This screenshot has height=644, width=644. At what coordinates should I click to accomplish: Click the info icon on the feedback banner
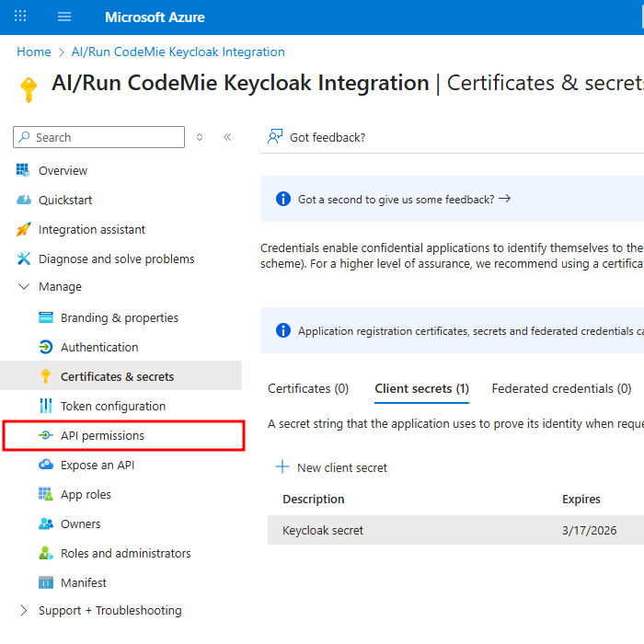(283, 199)
